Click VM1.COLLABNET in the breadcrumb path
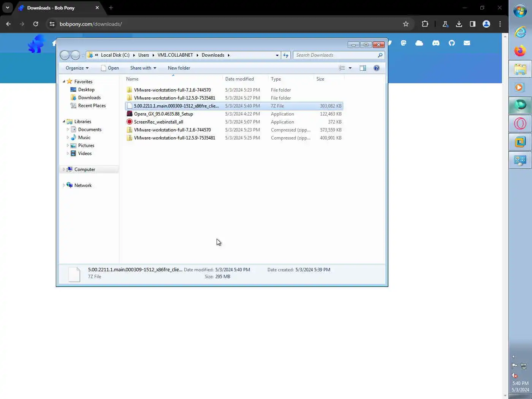The image size is (532, 399). click(175, 55)
